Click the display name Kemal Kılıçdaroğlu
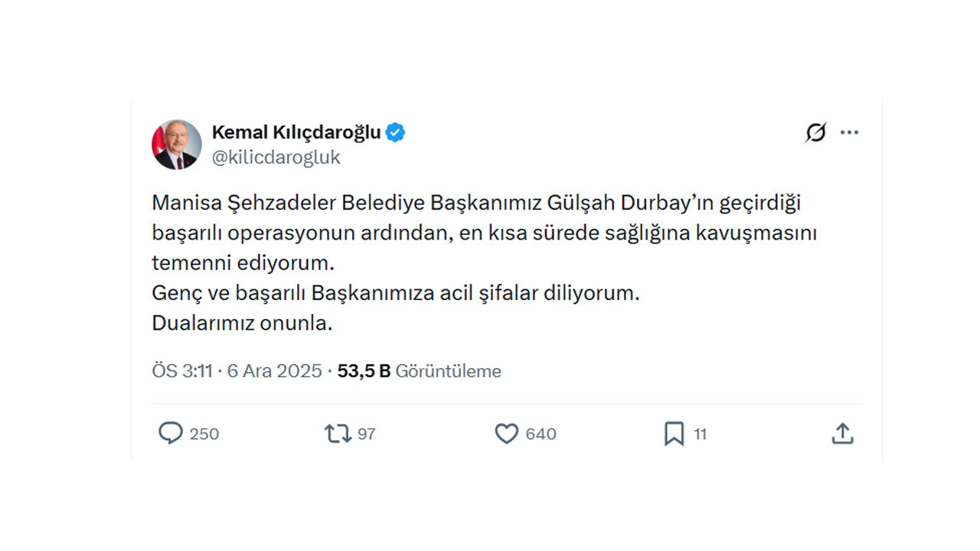This screenshot has width=980, height=551. pos(296,132)
